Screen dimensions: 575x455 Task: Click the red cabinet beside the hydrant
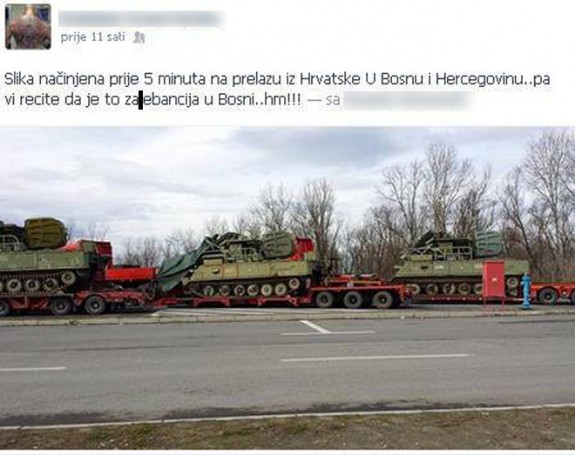pos(494,280)
